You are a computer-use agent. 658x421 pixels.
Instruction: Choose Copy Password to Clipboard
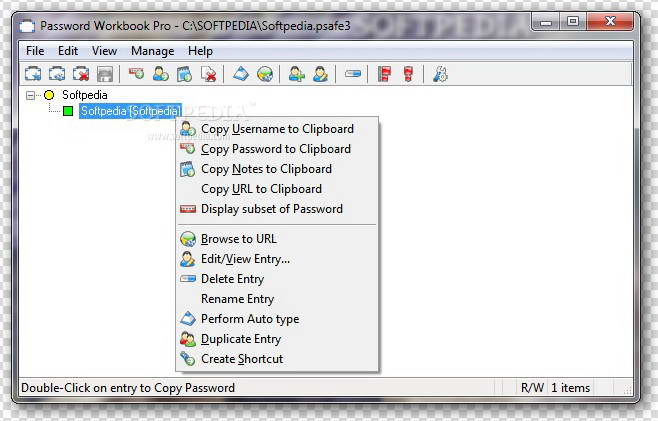point(277,149)
